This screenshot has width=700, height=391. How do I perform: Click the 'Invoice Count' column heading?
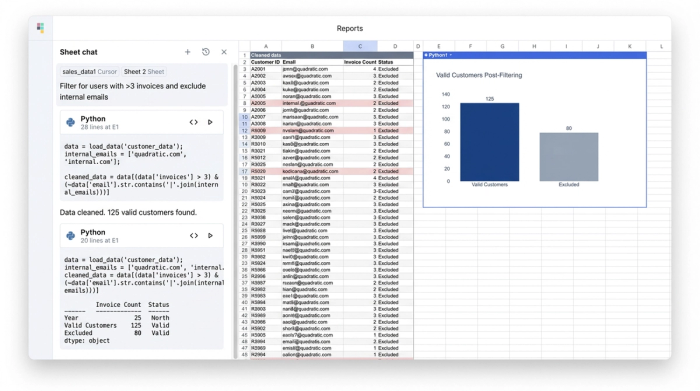(x=360, y=62)
